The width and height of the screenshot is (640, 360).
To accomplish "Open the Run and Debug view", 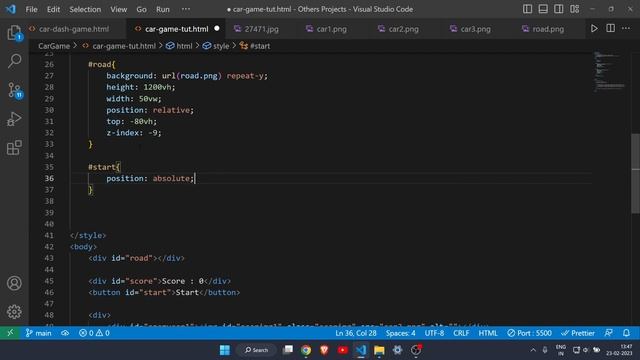I will coord(14,119).
